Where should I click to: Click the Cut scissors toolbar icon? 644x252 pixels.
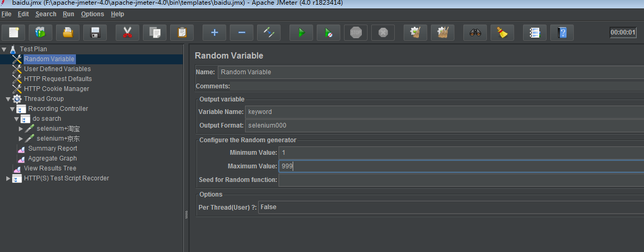tap(127, 33)
